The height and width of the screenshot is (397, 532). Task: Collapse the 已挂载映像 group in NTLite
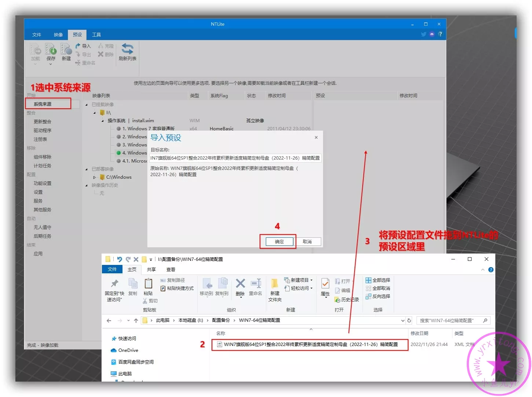(87, 105)
